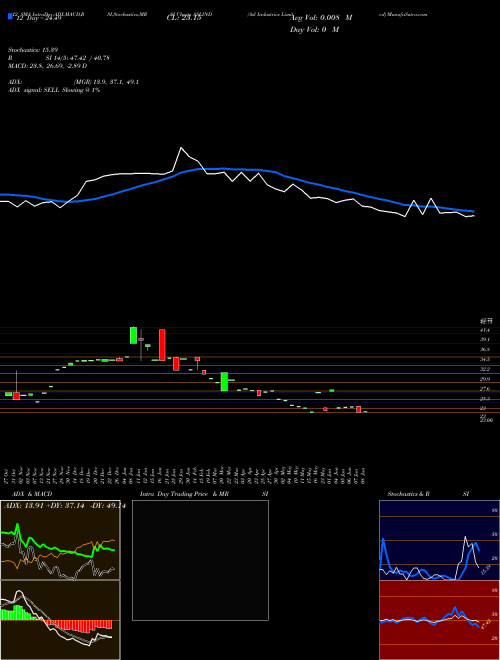Click the green MACD histogram bars

pyautogui.click(x=19, y=613)
